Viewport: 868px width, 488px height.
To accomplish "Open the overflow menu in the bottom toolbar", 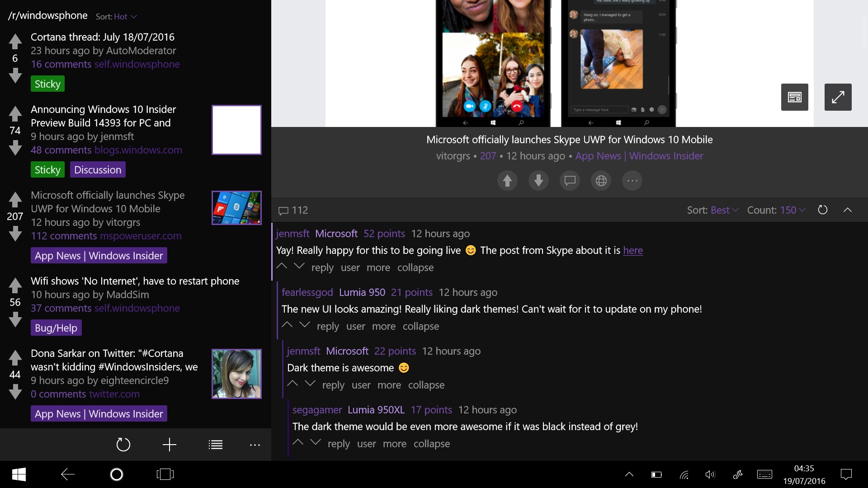I will point(255,445).
